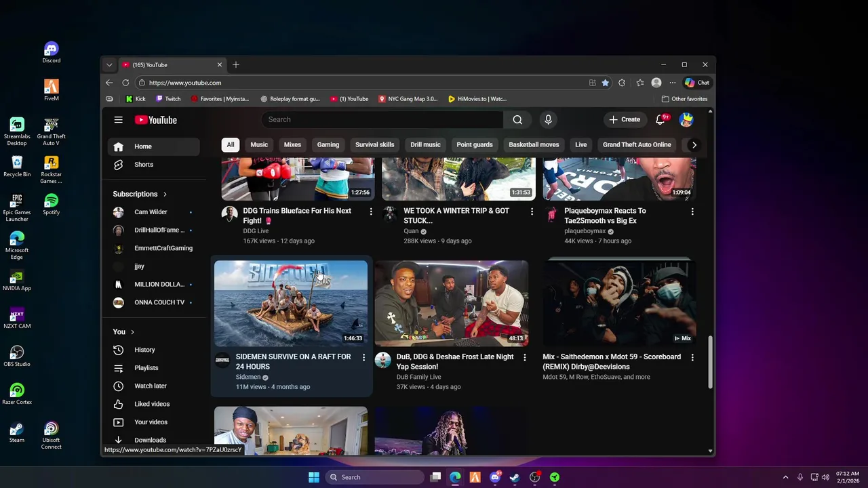Open options for DuB Late Night video

click(524, 357)
